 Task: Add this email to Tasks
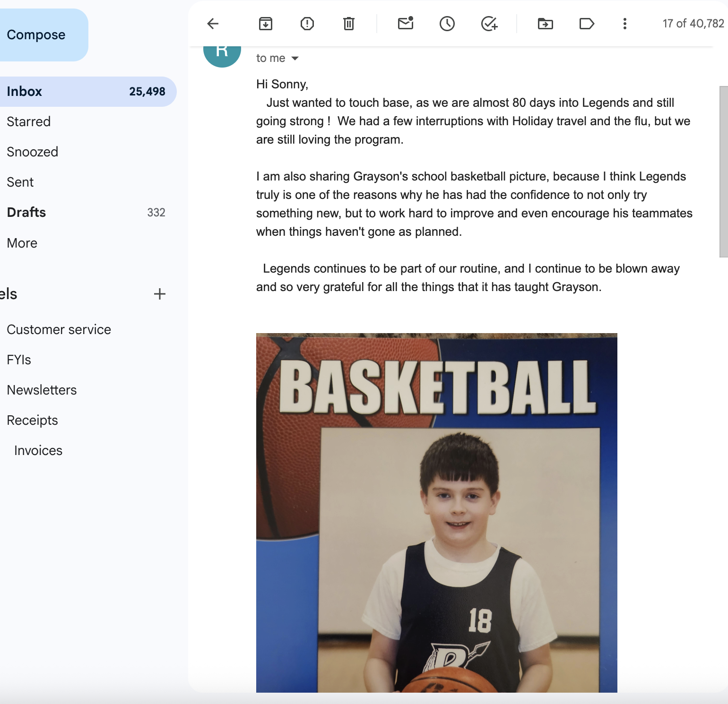[x=489, y=24]
